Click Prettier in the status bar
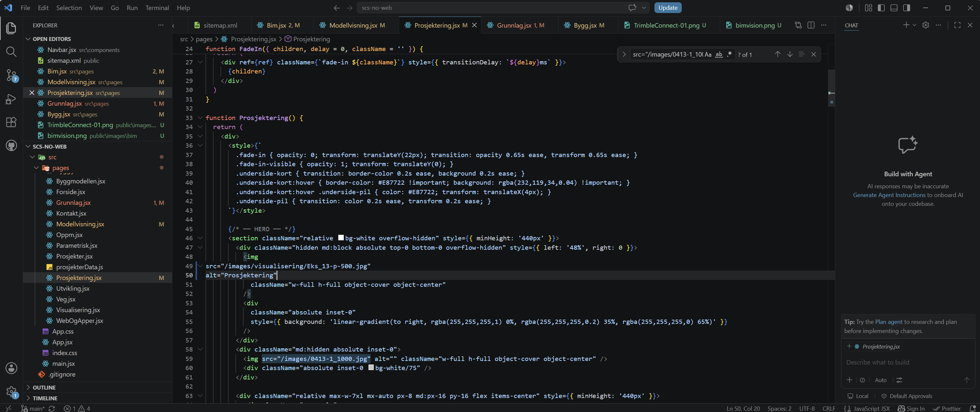The image size is (980, 412). pos(947,408)
